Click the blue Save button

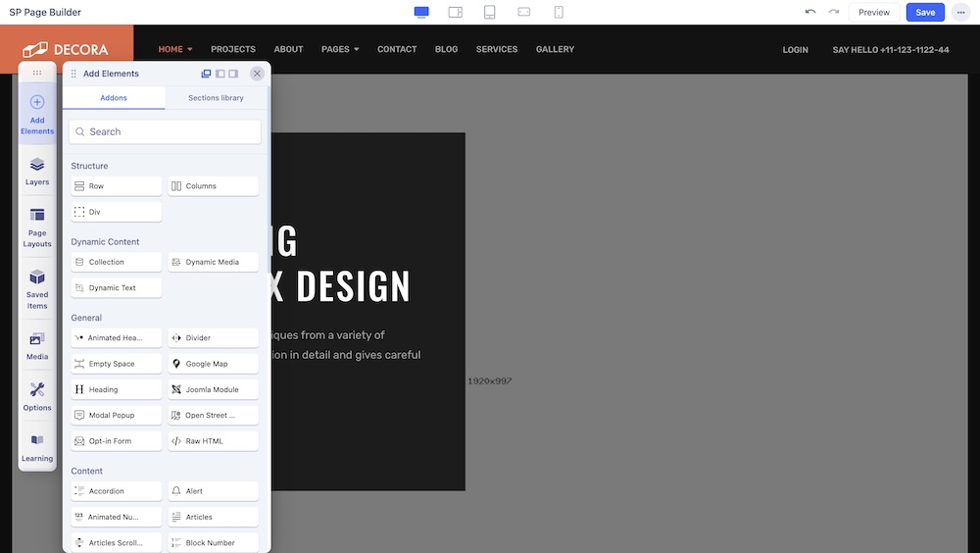[925, 12]
